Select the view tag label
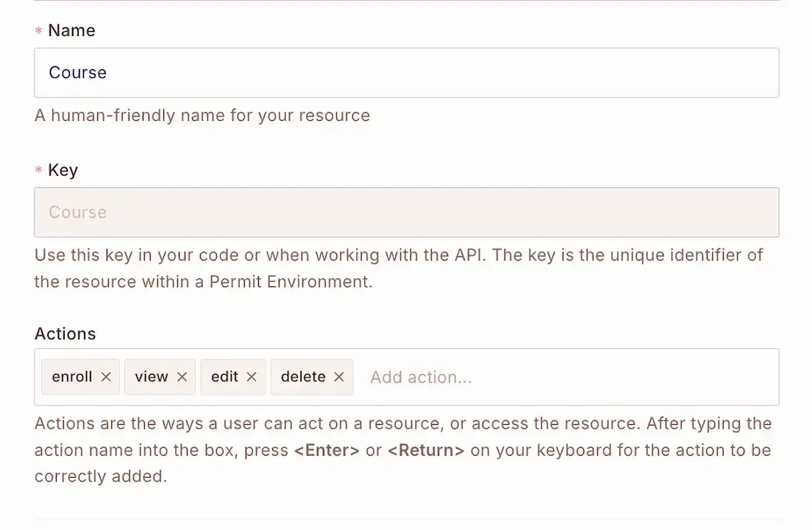Screen dimensions: 812x530 [152, 377]
